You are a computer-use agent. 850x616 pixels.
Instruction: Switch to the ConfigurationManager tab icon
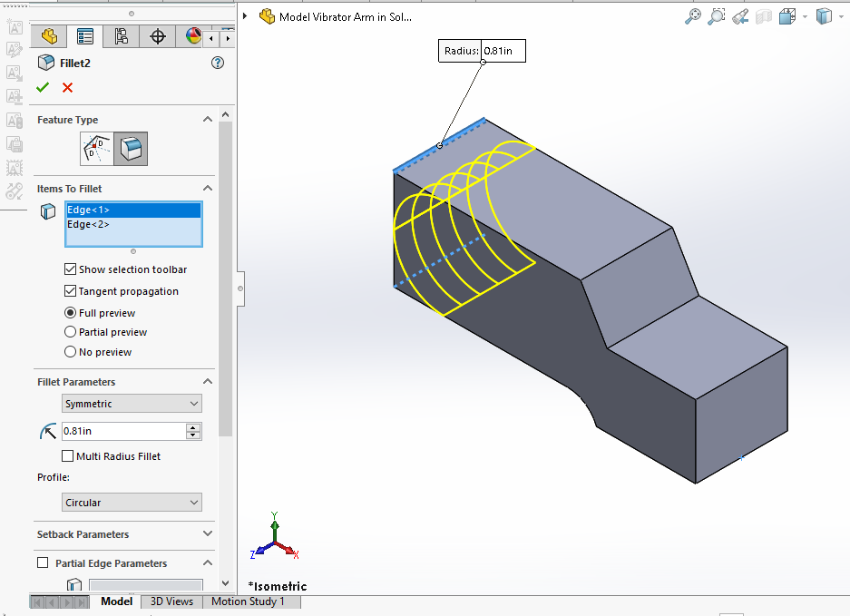pyautogui.click(x=121, y=36)
